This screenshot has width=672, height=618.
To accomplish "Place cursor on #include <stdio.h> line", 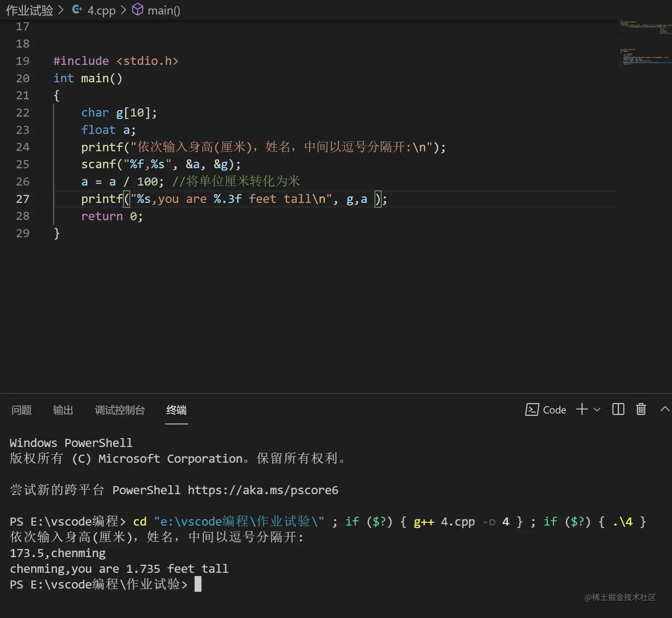I will 116,61.
